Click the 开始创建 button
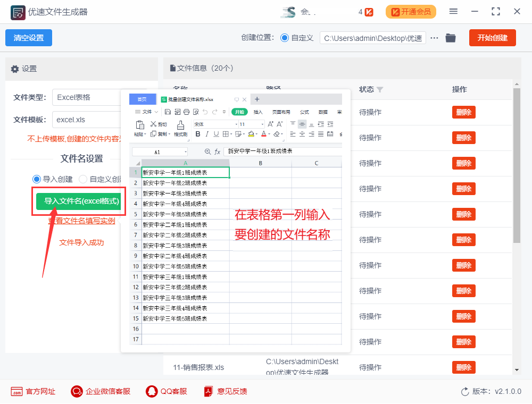532x404 pixels. pos(492,38)
